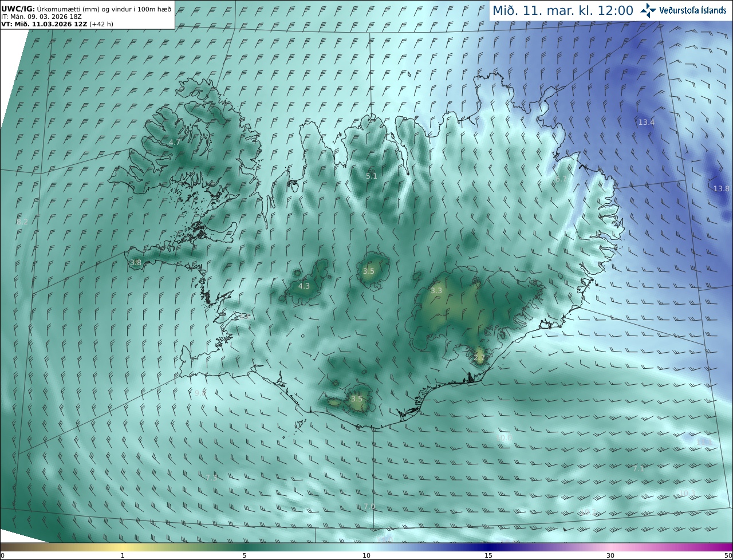Click the 3.3 value on the large glacier
The image size is (733, 560).
(436, 290)
